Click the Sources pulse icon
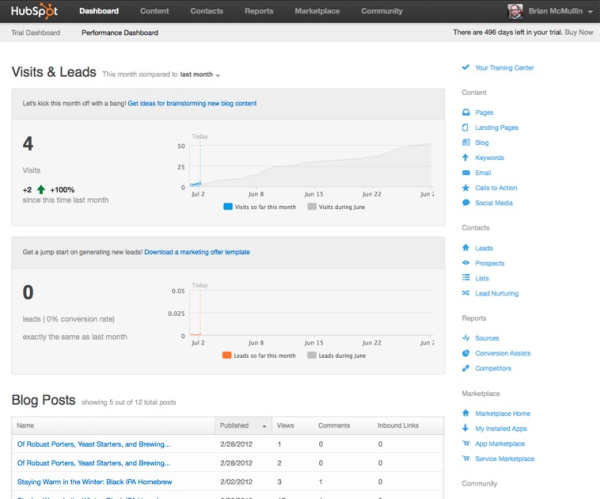The width and height of the screenshot is (600, 499). coord(466,338)
